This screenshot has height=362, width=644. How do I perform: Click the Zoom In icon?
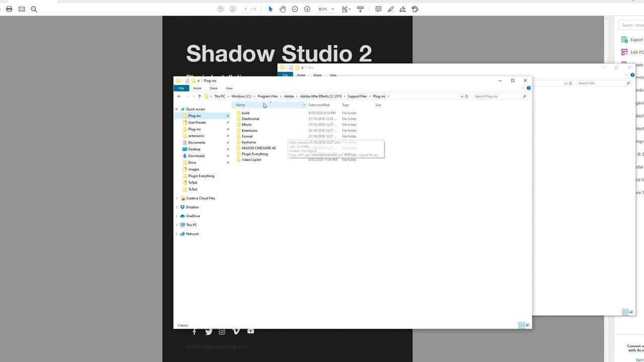click(x=307, y=9)
